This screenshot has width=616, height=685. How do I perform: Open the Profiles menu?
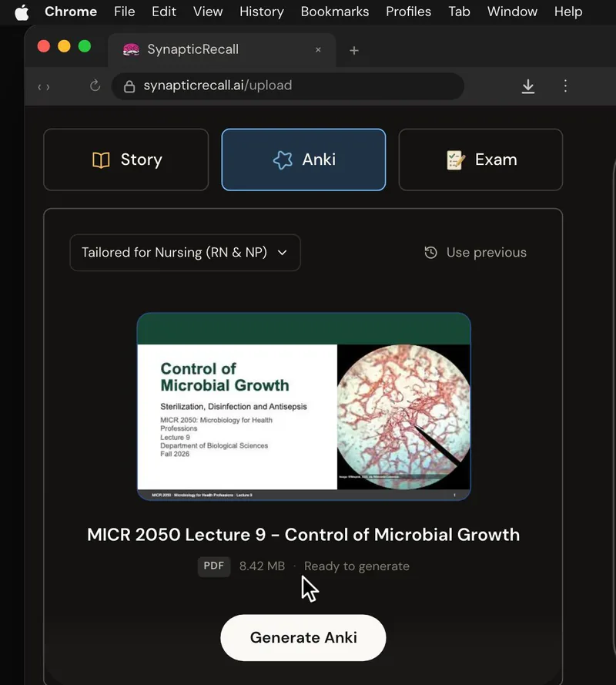click(x=408, y=12)
